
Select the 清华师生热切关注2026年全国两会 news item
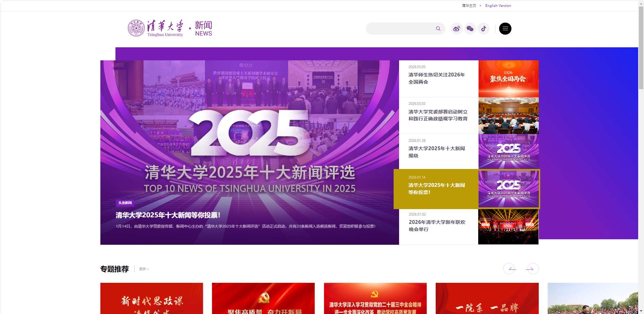pos(436,78)
